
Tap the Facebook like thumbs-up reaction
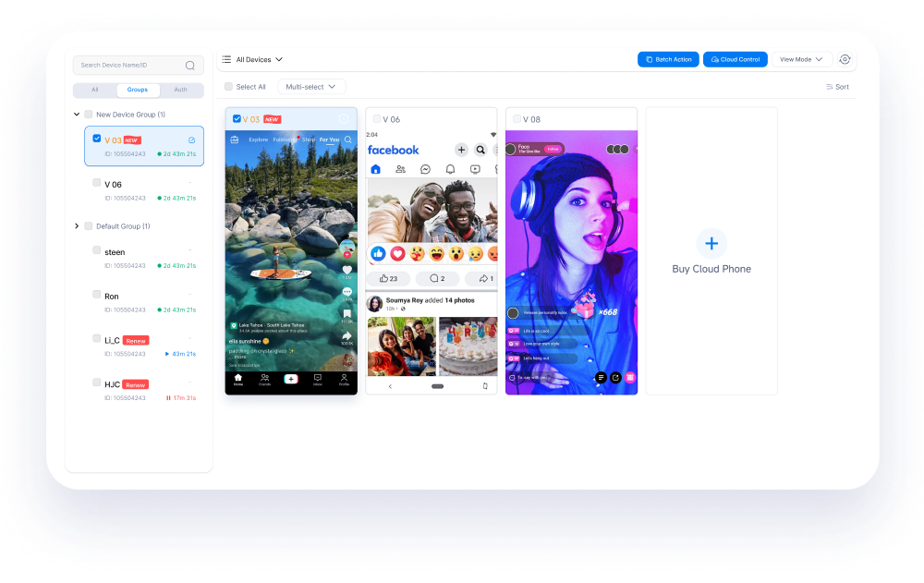(378, 253)
